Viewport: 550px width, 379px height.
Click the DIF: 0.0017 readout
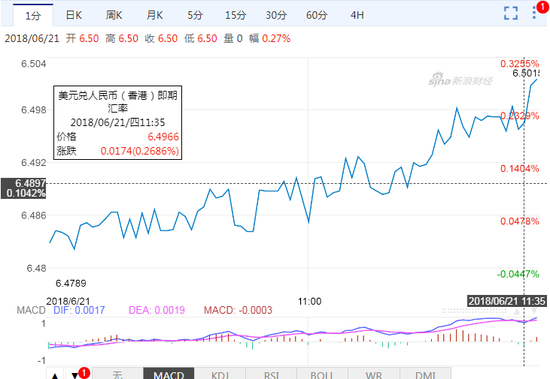click(x=79, y=310)
